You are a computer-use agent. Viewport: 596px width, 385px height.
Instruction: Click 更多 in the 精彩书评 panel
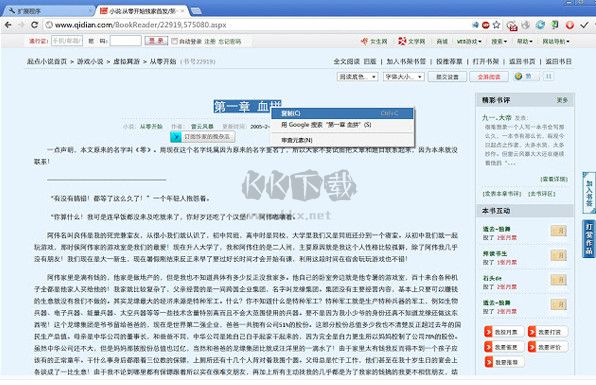(562, 100)
